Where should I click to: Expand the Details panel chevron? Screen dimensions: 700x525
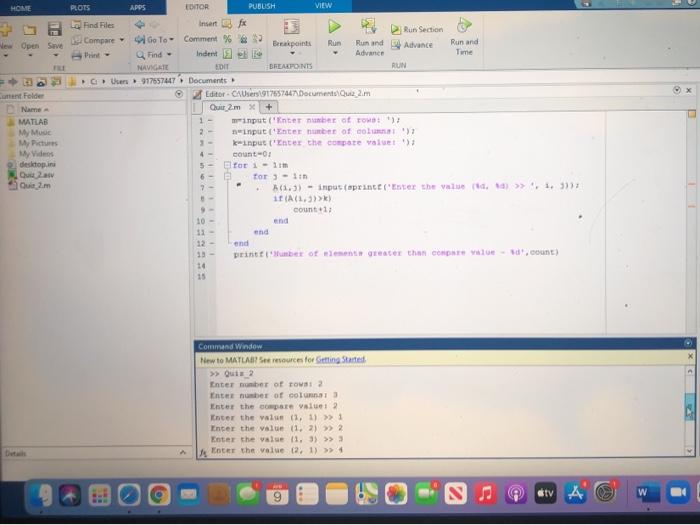[183, 453]
